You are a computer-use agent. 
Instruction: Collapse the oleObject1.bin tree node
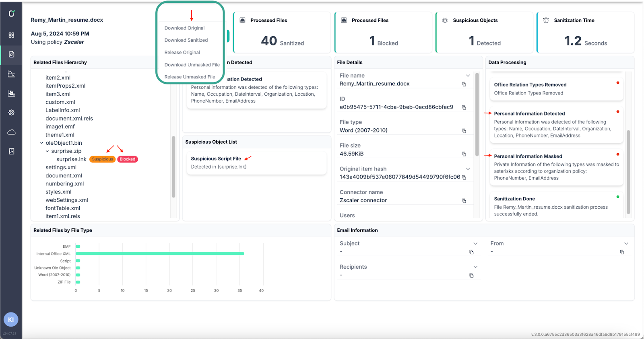41,143
